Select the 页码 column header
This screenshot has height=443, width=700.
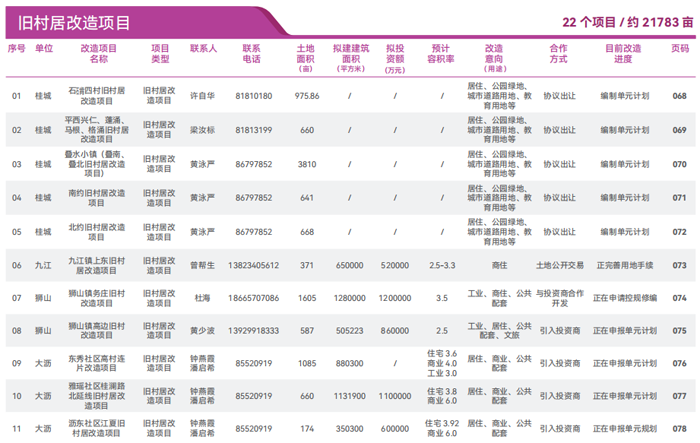click(x=679, y=47)
